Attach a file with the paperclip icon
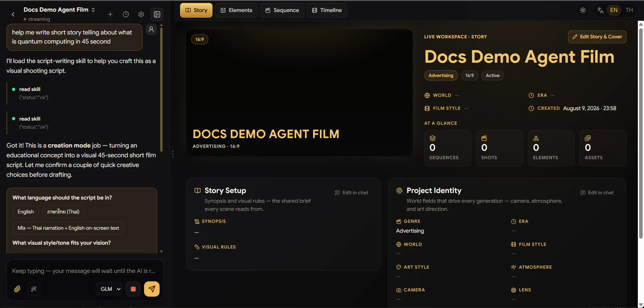 pyautogui.click(x=17, y=289)
